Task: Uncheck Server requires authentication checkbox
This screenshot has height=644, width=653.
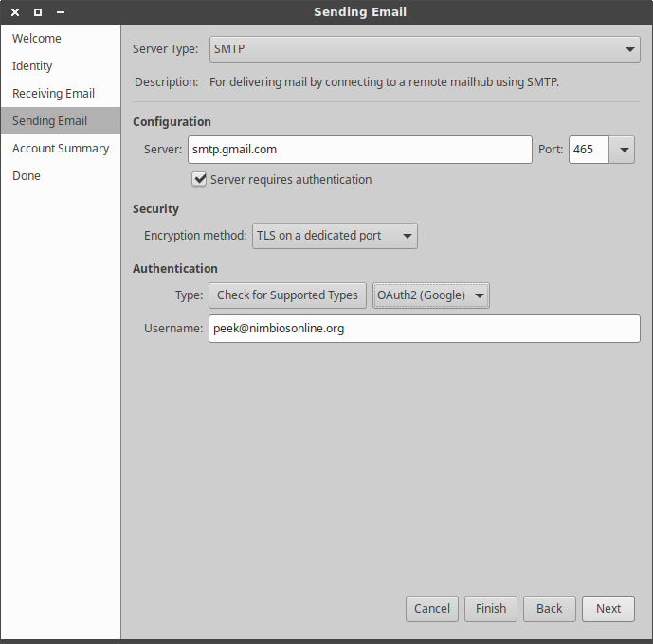Action: pos(200,179)
